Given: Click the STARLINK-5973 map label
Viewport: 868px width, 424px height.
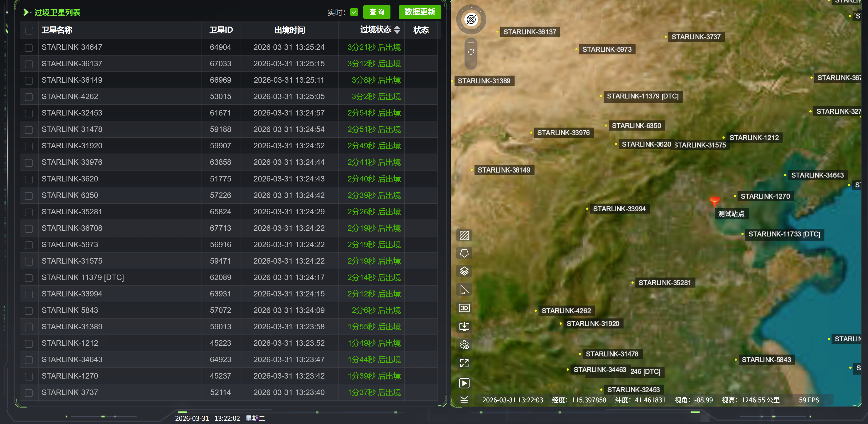Looking at the screenshot, I should 607,49.
